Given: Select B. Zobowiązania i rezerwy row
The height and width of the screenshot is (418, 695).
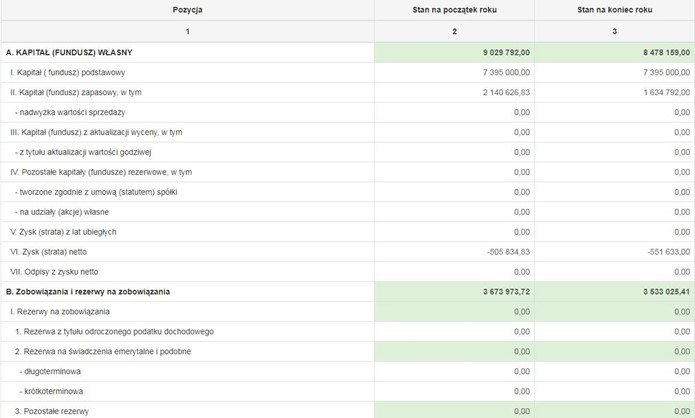Looking at the screenshot, I should click(x=348, y=292).
